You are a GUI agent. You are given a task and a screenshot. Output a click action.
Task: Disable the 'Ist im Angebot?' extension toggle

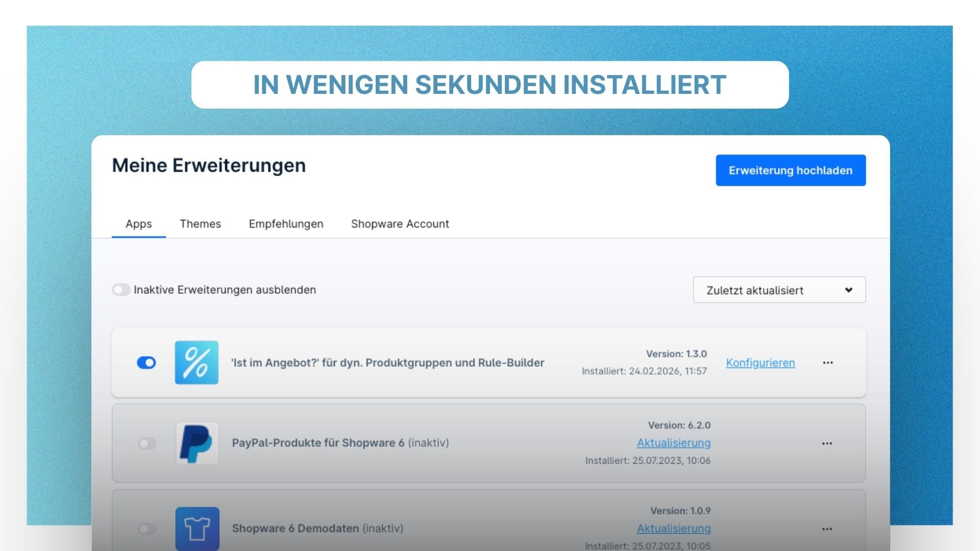click(x=146, y=363)
